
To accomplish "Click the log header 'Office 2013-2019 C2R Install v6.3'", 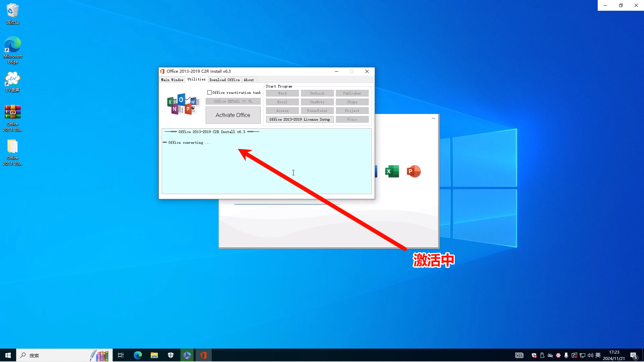I will (212, 132).
